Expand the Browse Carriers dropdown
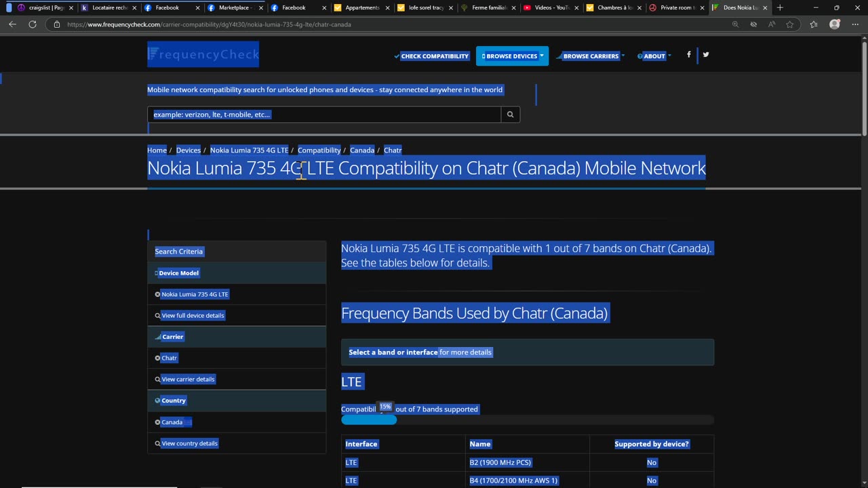This screenshot has width=868, height=488. click(591, 56)
